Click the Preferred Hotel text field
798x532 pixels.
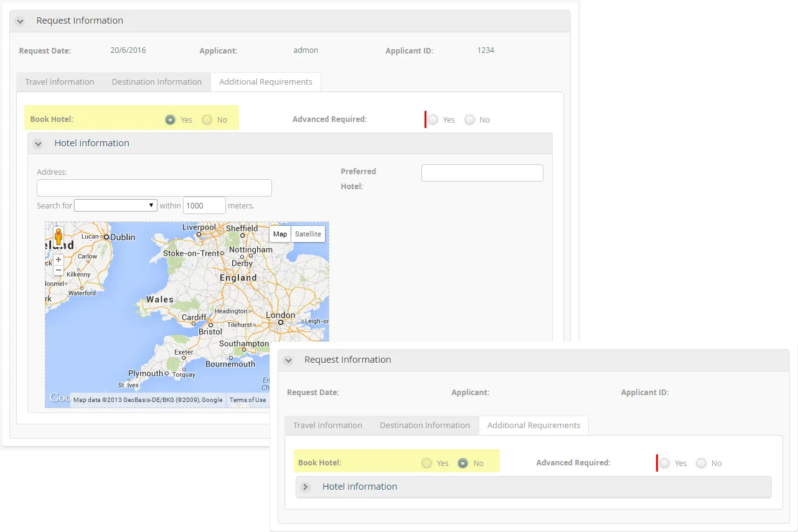(x=482, y=173)
